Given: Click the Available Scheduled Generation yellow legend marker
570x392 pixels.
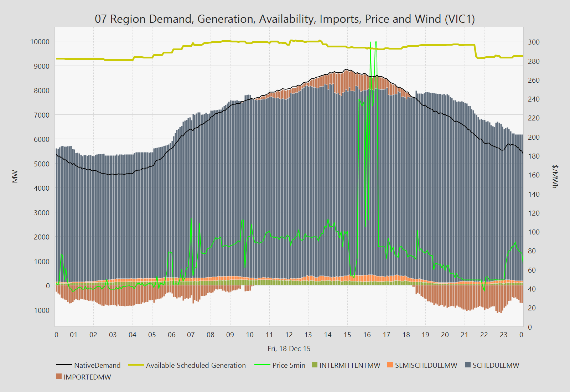Looking at the screenshot, I should tap(135, 365).
